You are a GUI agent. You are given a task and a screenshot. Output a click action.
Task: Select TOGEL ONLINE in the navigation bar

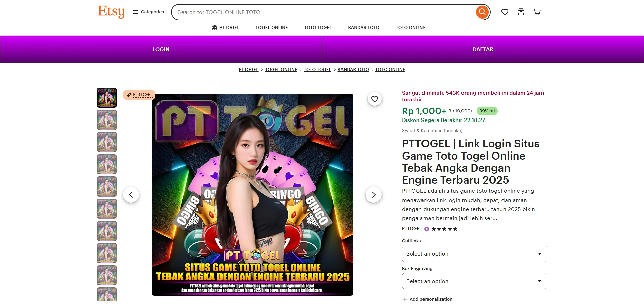click(x=272, y=28)
